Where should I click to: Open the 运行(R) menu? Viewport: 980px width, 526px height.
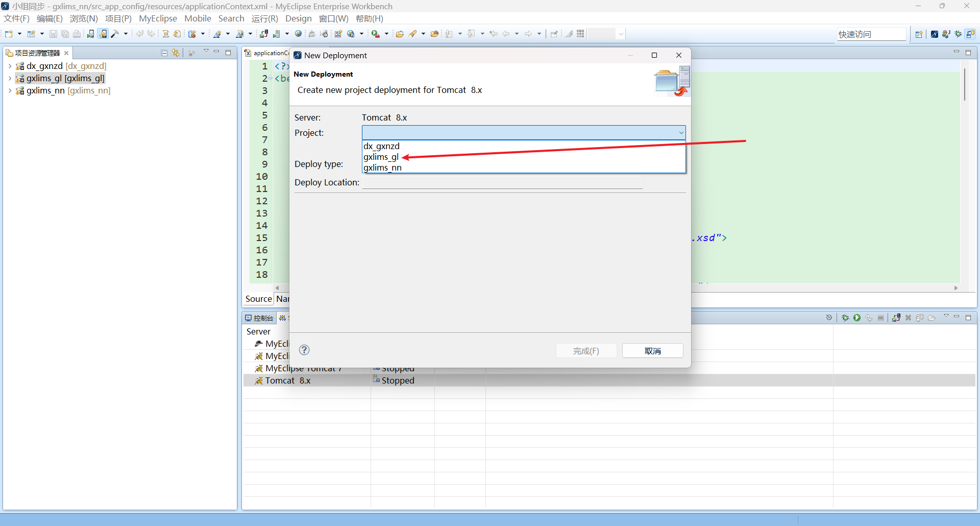click(264, 18)
